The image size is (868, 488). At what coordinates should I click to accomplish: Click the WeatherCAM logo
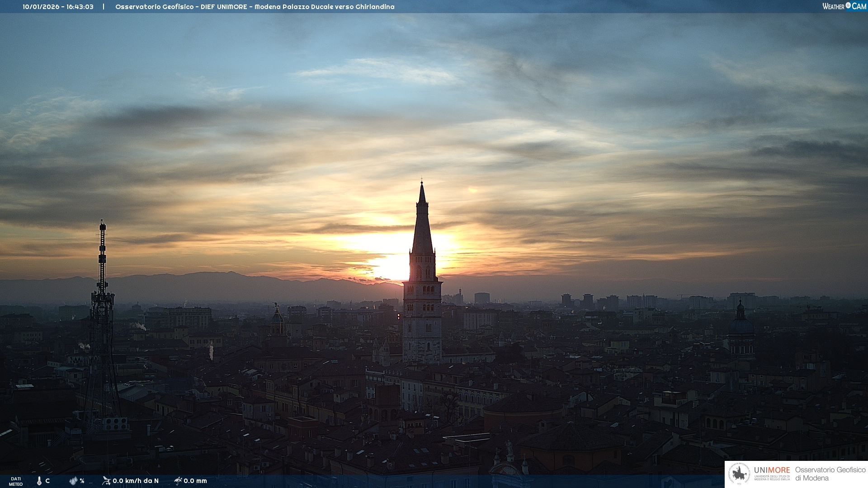[x=844, y=6]
